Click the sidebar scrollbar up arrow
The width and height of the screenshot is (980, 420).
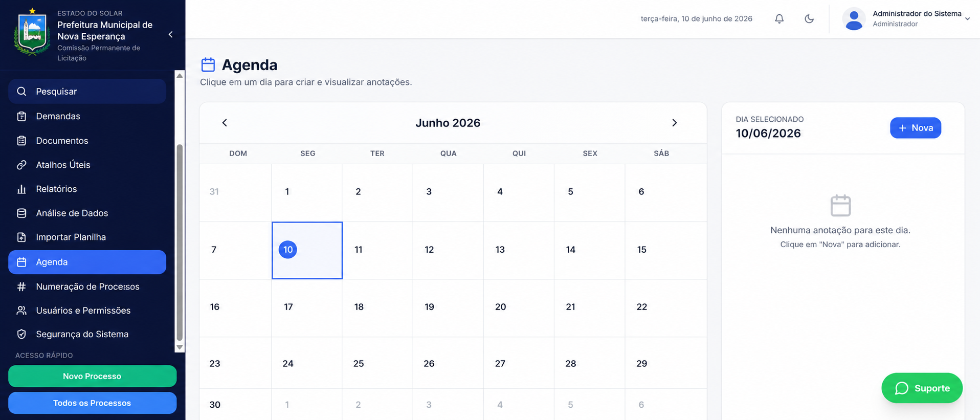180,76
